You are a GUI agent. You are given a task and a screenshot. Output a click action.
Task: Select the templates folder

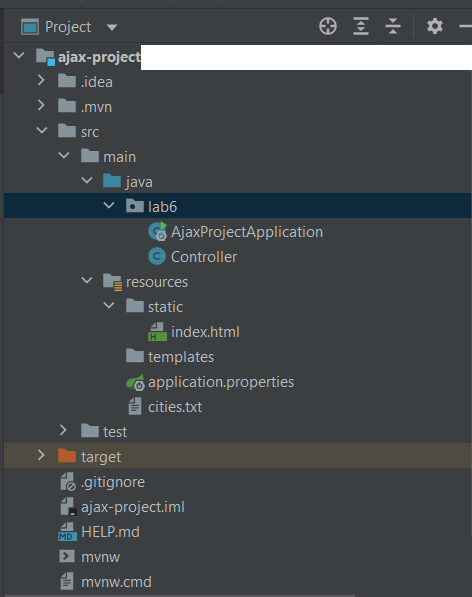(181, 357)
